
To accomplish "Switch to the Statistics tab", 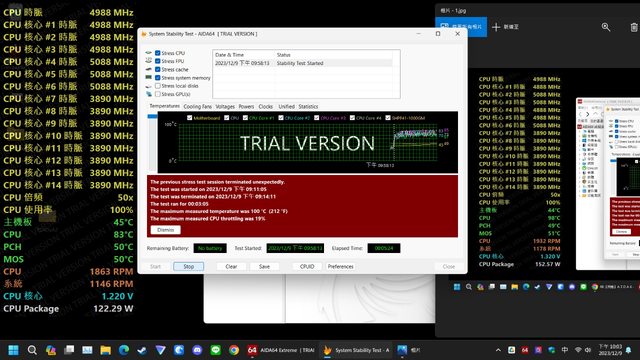I will click(x=308, y=107).
